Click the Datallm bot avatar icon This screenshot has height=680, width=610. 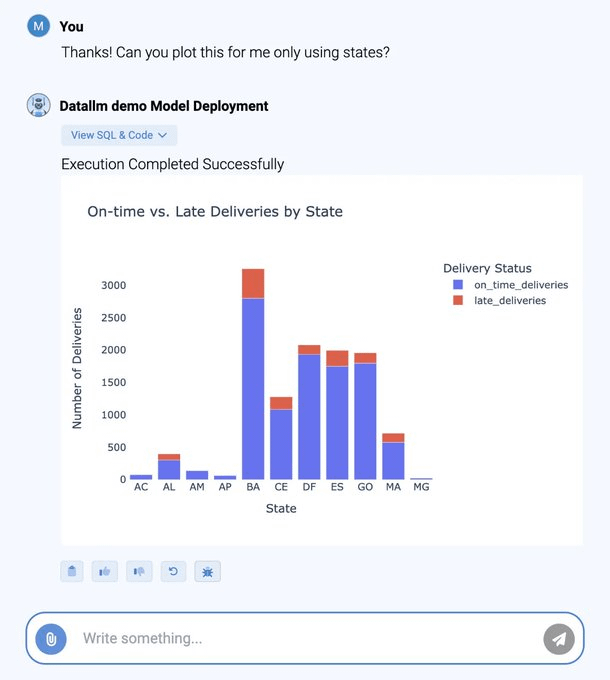pos(39,105)
